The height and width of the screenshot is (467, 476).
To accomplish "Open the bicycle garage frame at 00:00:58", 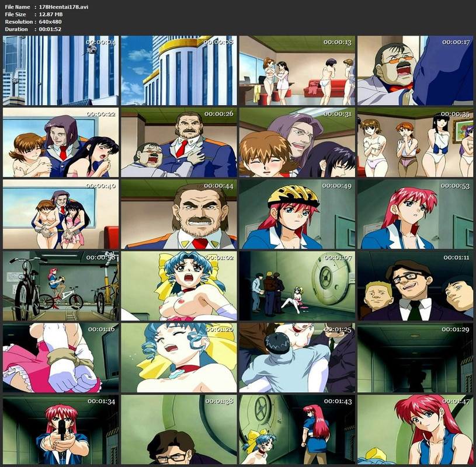I will [61, 286].
